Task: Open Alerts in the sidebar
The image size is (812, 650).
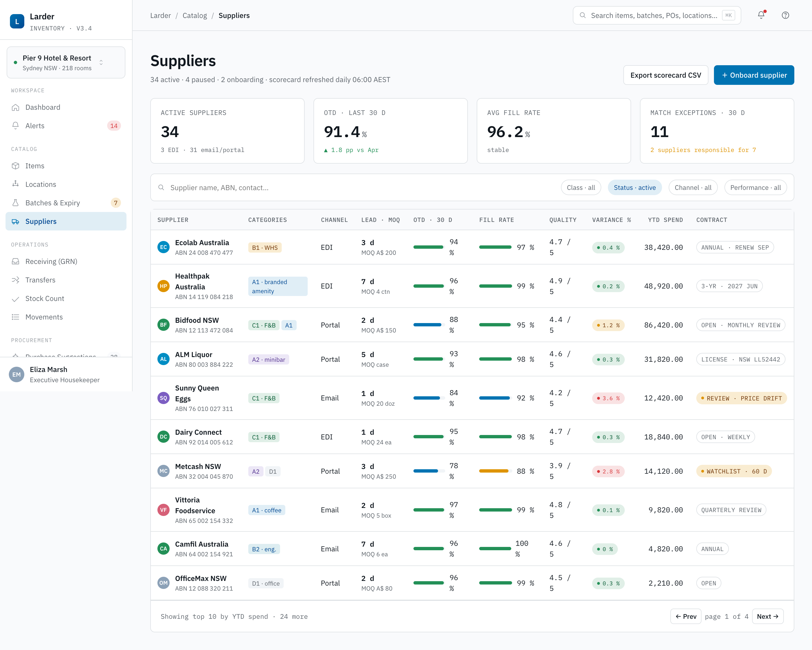Action: [66, 126]
